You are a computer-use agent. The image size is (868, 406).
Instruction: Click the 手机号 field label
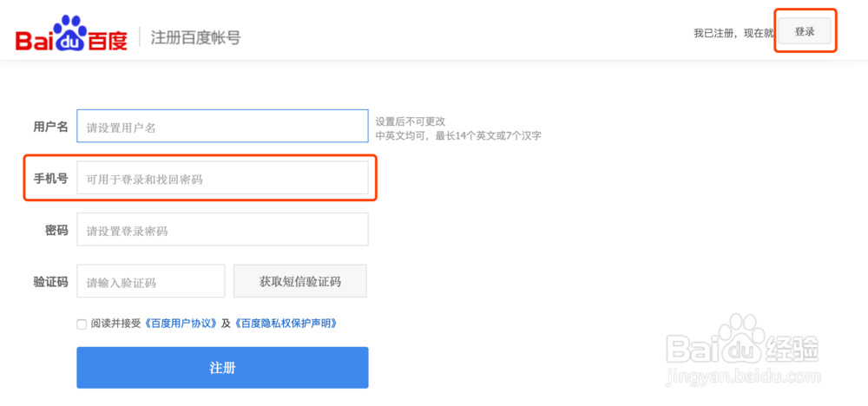point(50,179)
